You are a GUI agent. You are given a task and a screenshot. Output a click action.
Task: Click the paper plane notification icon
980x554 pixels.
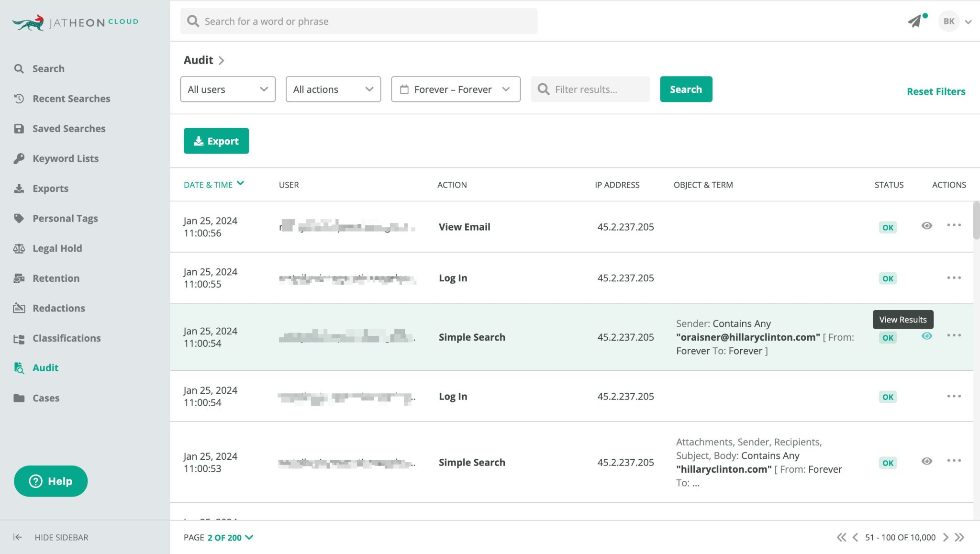915,21
